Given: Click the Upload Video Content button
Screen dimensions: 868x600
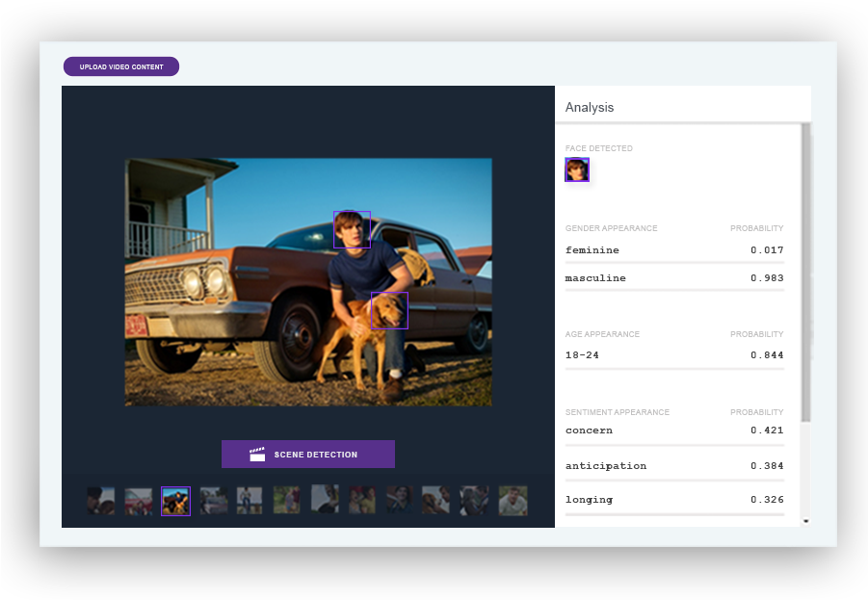Looking at the screenshot, I should pyautogui.click(x=120, y=65).
